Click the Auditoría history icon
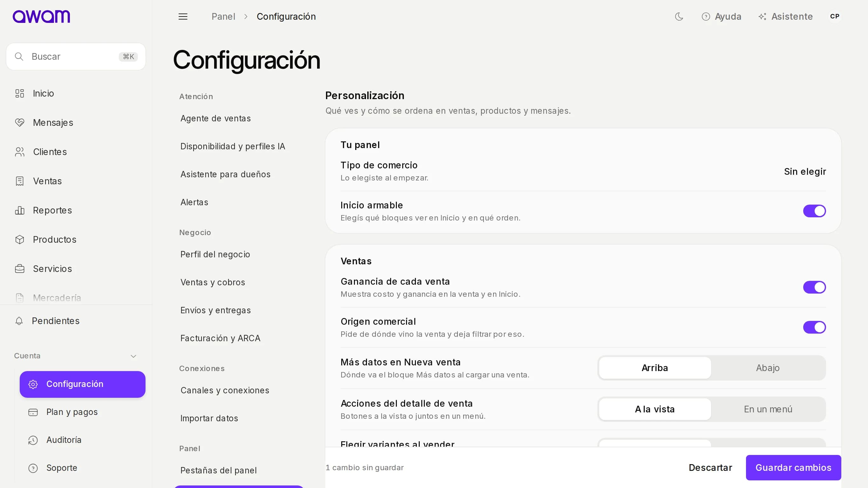This screenshot has height=488, width=868. 33,440
